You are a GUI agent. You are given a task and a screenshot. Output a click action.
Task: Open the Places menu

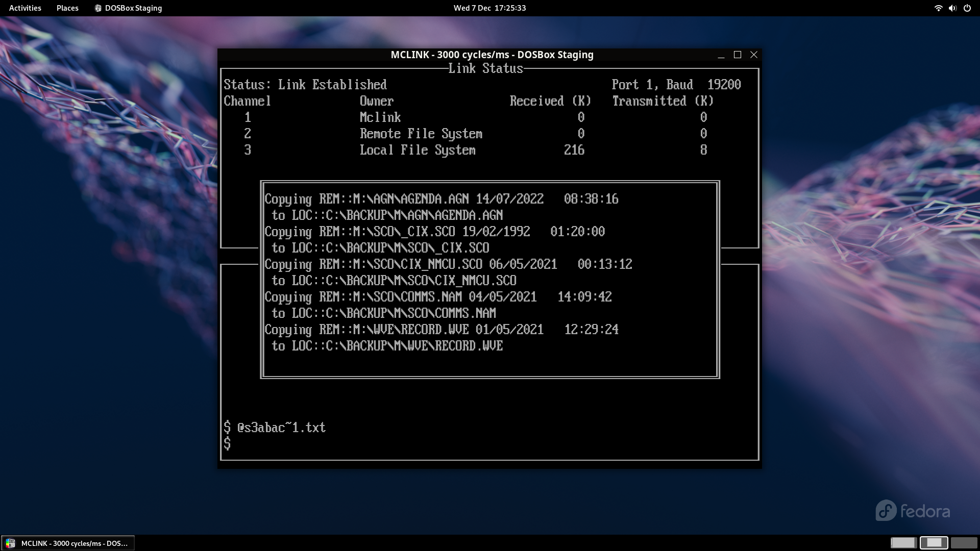[x=67, y=8]
